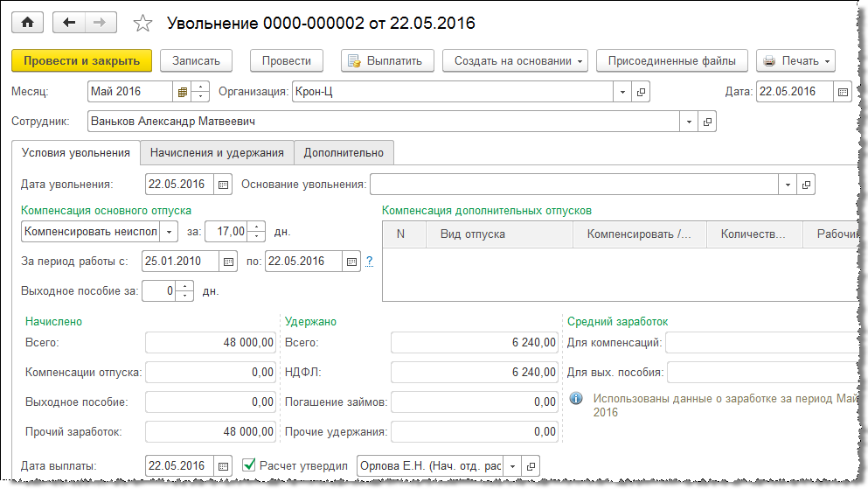This screenshot has height=489, width=868.
Task: Open Присоединенные файлы
Action: (672, 61)
